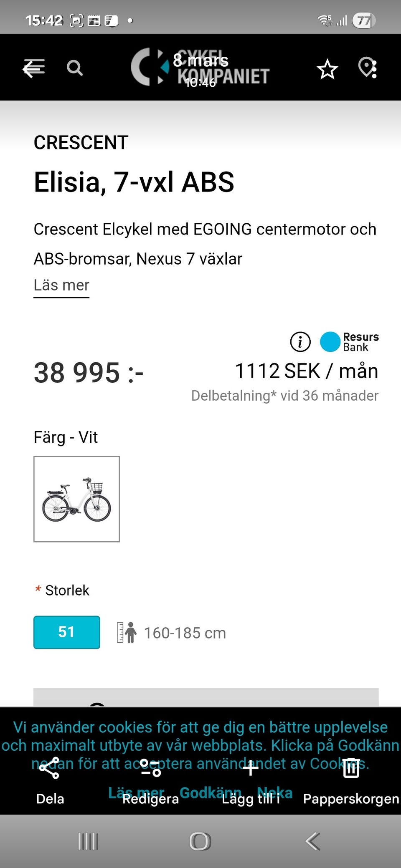Screen dimensions: 401x868
Task: Tap the Lägg till i plus icon
Action: pyautogui.click(x=250, y=769)
